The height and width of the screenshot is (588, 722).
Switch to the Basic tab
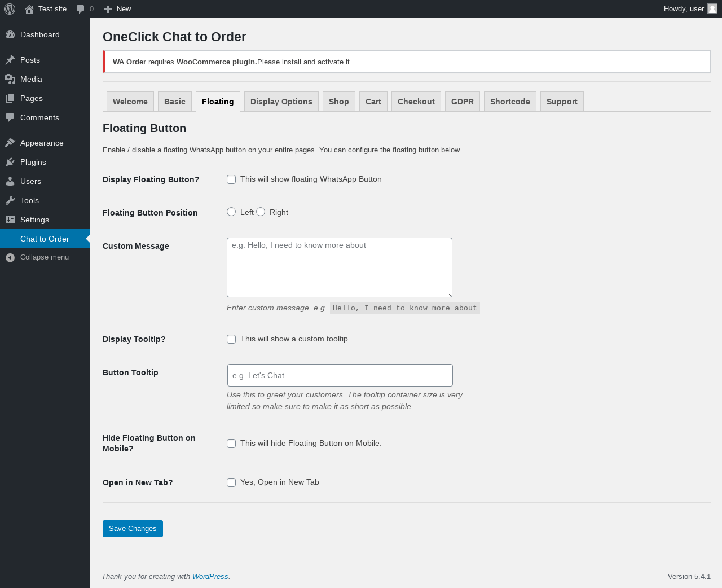click(175, 102)
